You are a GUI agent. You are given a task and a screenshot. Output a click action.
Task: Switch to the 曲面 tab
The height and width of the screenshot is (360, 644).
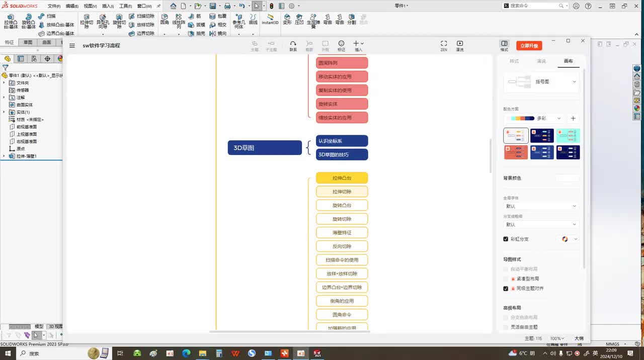(46, 42)
